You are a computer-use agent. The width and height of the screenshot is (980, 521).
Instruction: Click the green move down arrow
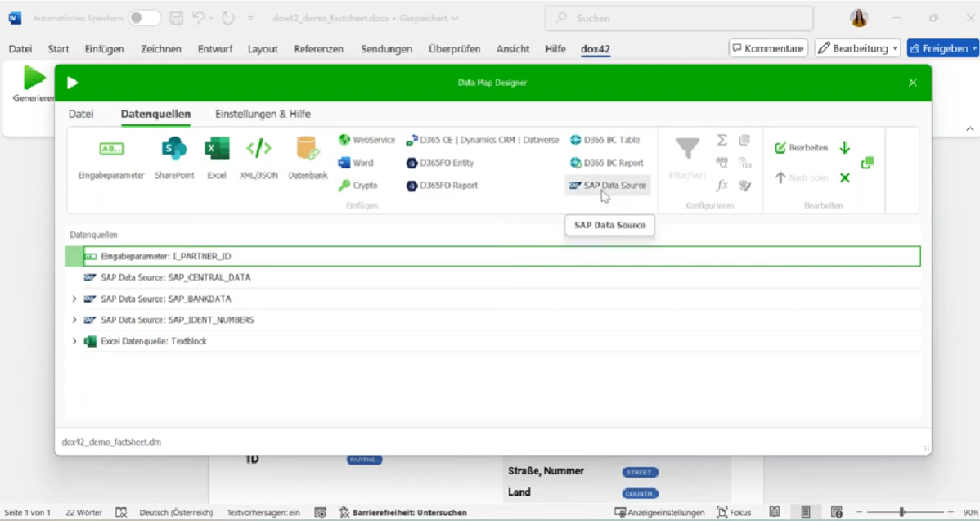845,148
